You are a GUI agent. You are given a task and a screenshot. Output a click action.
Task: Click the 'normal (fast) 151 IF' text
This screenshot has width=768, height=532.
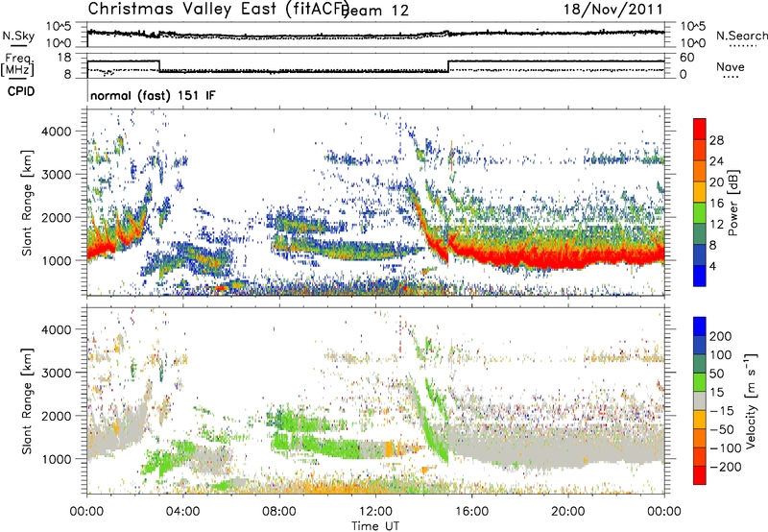[x=153, y=95]
